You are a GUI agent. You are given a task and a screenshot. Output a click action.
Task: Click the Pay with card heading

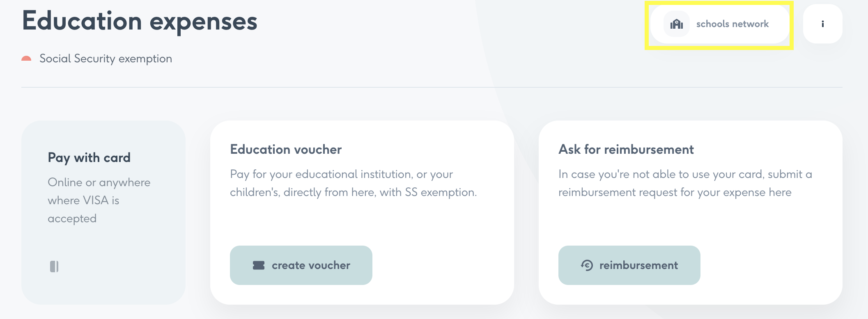click(x=89, y=157)
